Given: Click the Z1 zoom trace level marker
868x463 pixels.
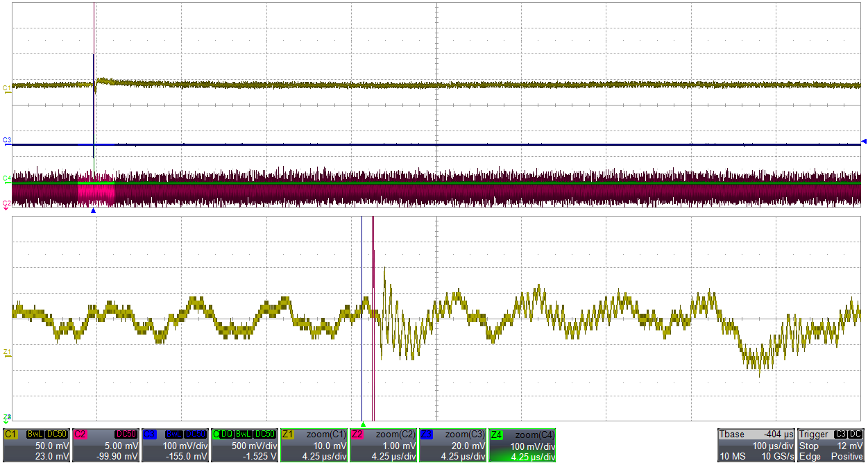Looking at the screenshot, I should tap(7, 353).
